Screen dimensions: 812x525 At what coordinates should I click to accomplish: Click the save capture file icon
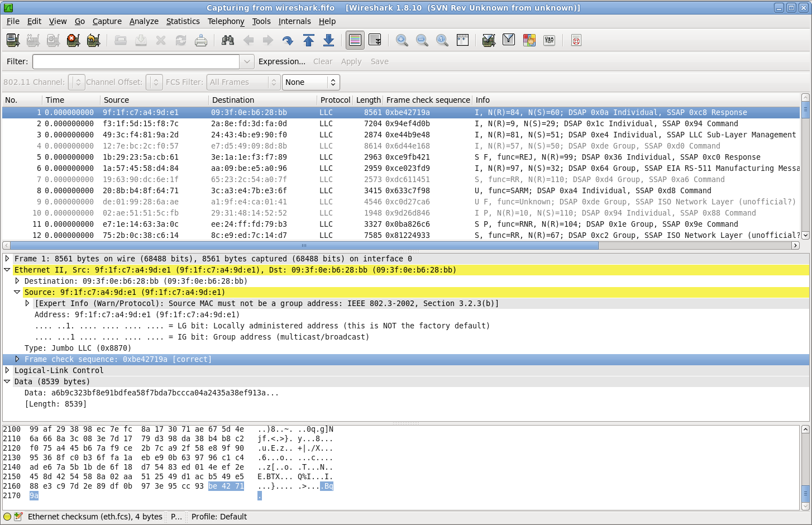coord(141,40)
